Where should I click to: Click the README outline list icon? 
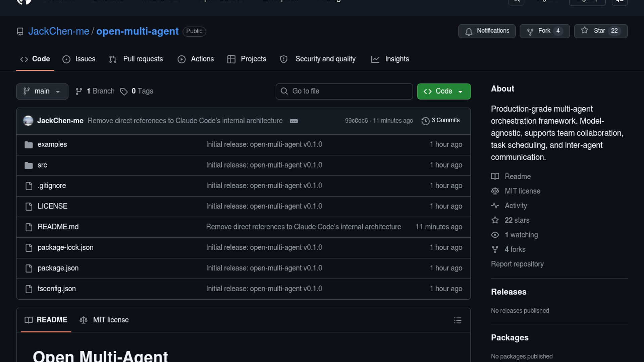tap(458, 320)
